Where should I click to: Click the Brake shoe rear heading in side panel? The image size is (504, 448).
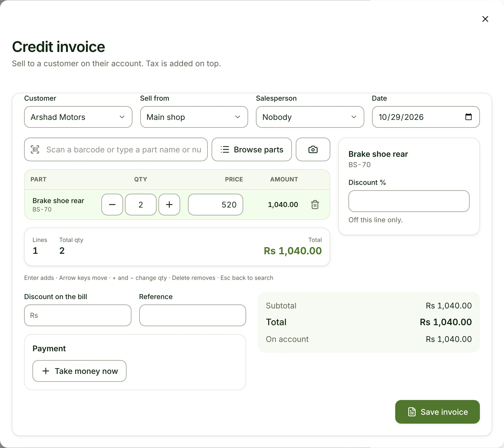(x=378, y=154)
